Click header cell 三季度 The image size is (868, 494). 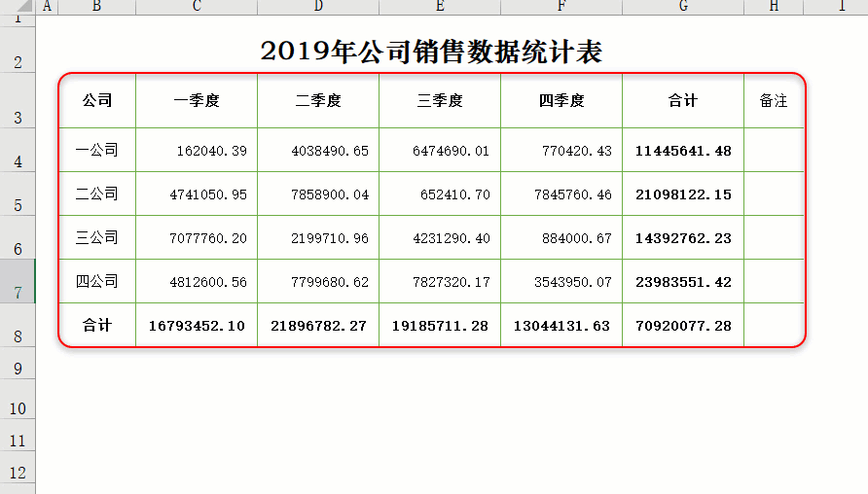[x=440, y=101]
